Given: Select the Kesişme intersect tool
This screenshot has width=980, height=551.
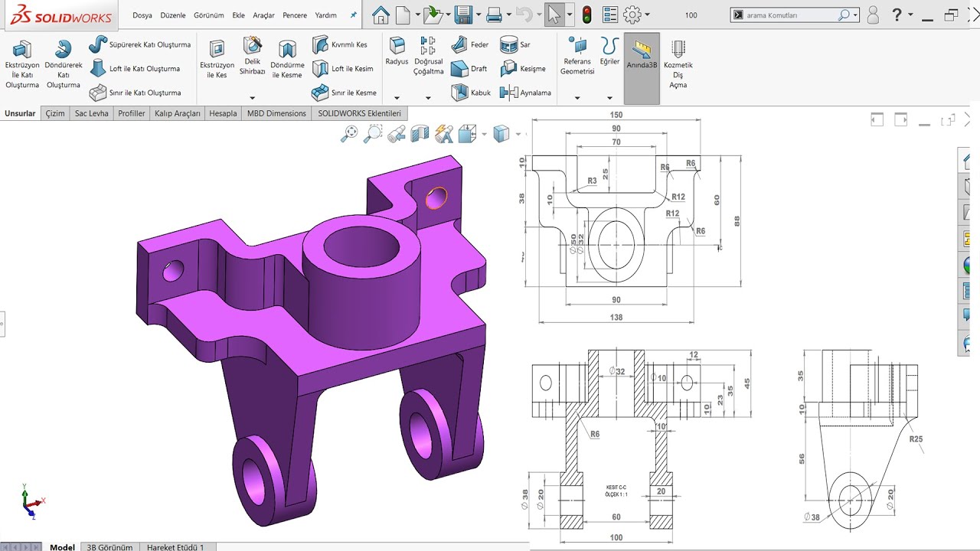Looking at the screenshot, I should 523,69.
